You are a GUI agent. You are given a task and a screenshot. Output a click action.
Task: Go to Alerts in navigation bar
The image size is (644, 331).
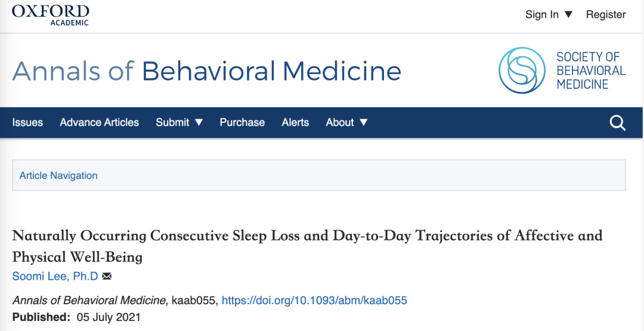coord(295,122)
